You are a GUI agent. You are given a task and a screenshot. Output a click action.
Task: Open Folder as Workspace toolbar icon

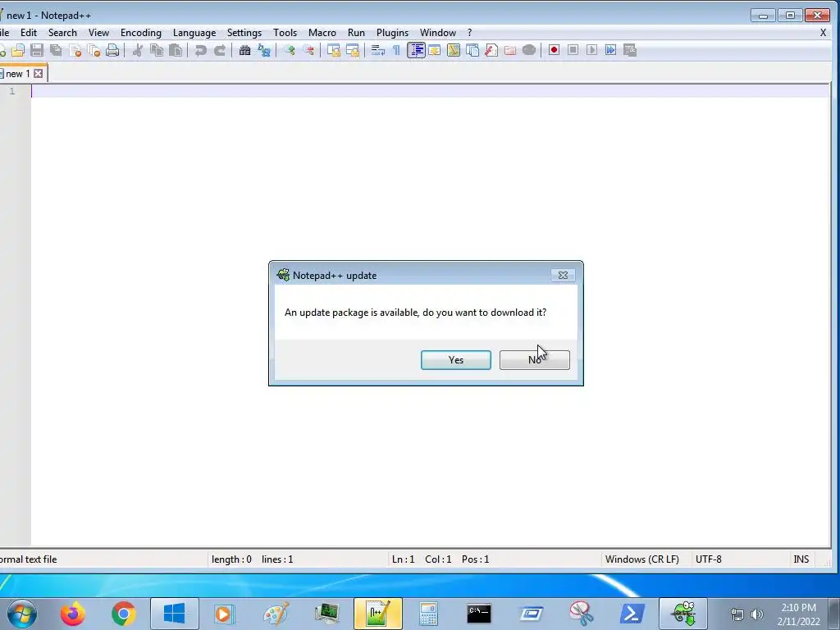pos(510,50)
